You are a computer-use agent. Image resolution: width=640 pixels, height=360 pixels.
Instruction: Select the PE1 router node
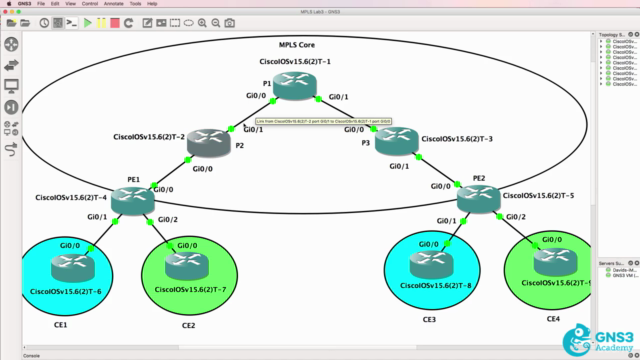tap(133, 201)
